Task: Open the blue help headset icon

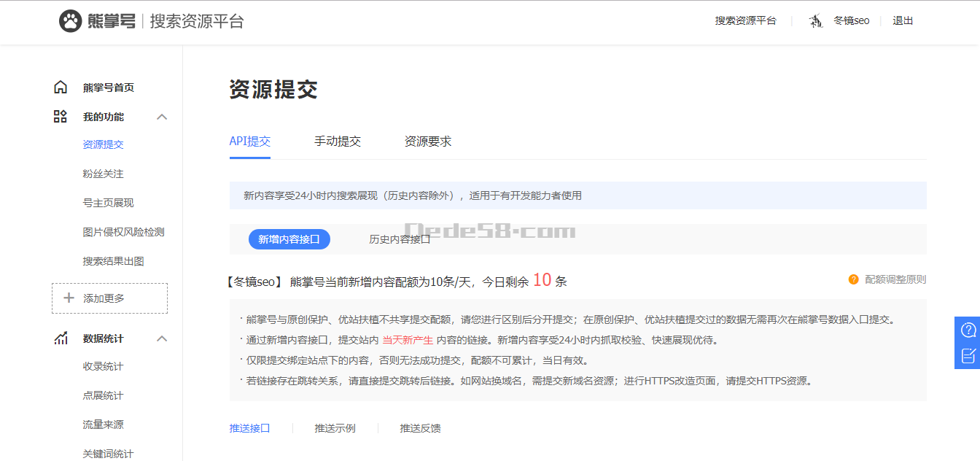Action: (x=968, y=330)
